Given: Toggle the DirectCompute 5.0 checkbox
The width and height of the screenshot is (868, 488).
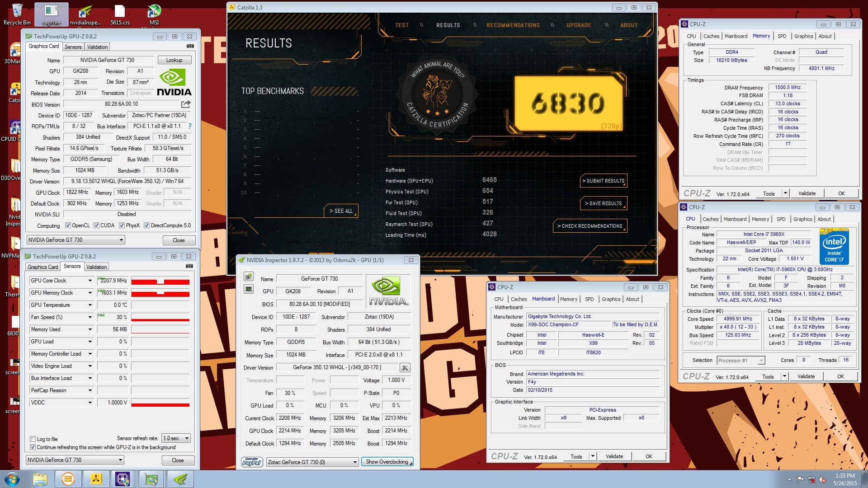Looking at the screenshot, I should point(146,225).
